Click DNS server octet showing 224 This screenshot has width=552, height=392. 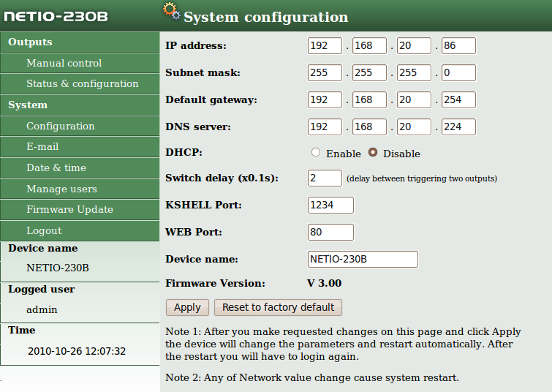click(x=458, y=127)
